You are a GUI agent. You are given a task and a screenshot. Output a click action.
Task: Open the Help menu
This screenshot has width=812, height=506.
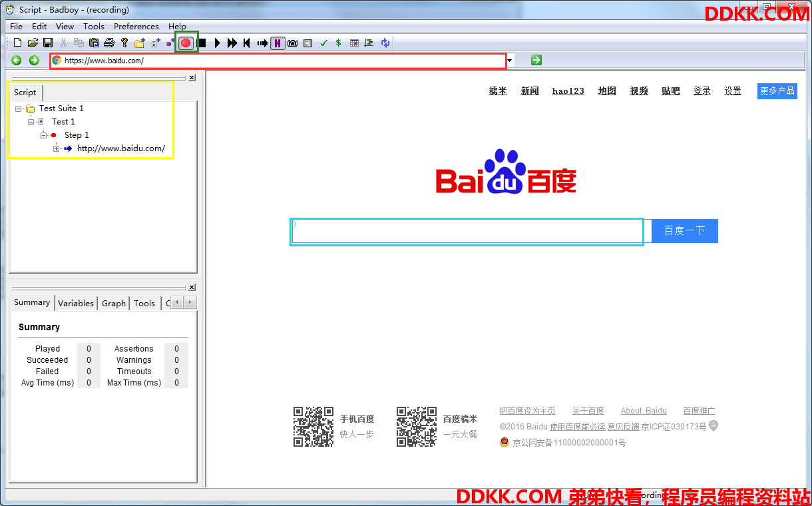(177, 27)
